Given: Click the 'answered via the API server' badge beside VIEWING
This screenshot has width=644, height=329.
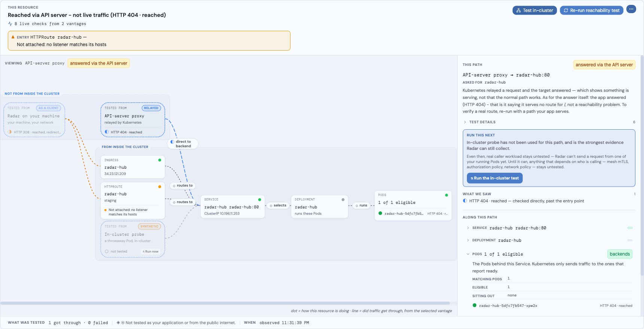Looking at the screenshot, I should pos(98,63).
